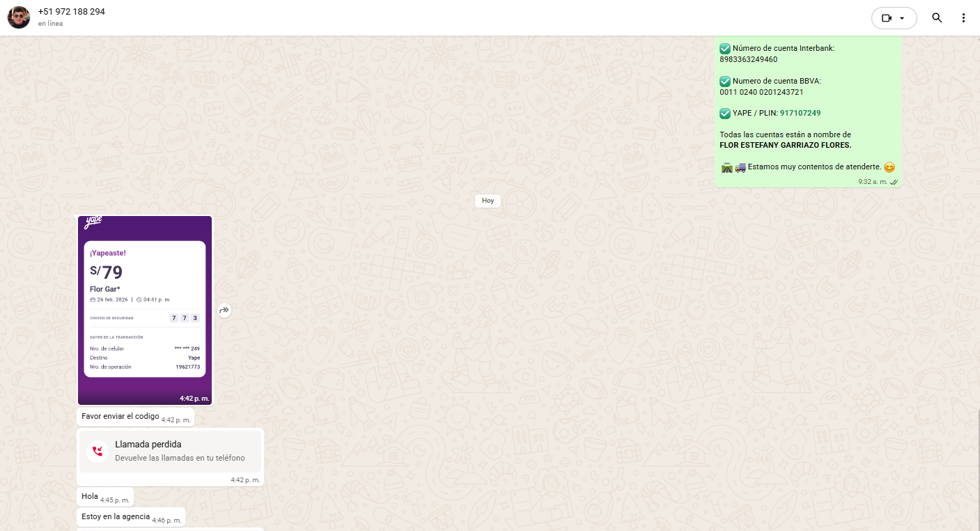This screenshot has width=980, height=531.
Task: Click the chat's vertical scrollbar
Action: click(x=977, y=467)
